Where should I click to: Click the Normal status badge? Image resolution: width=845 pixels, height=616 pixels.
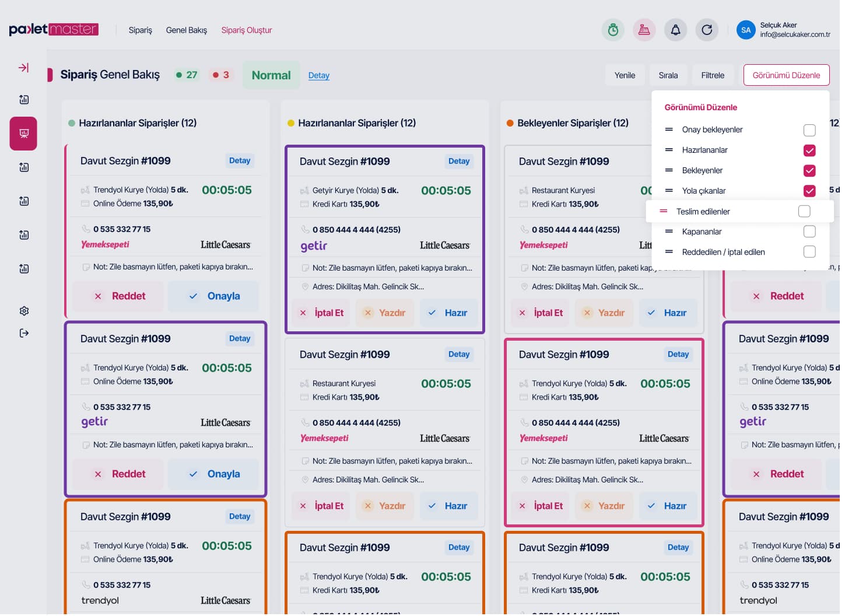point(271,75)
